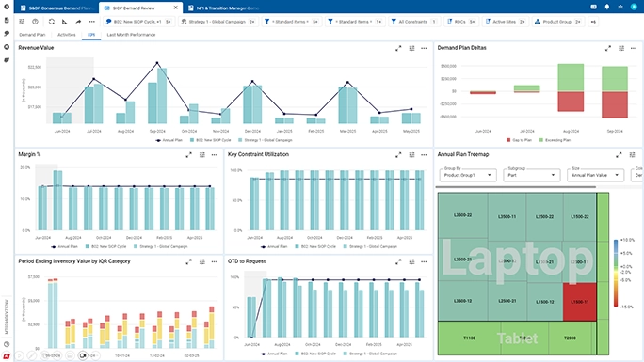Screen dimensions: 644x362
Task: Expand the OTD to Request widget
Action: click(x=398, y=261)
